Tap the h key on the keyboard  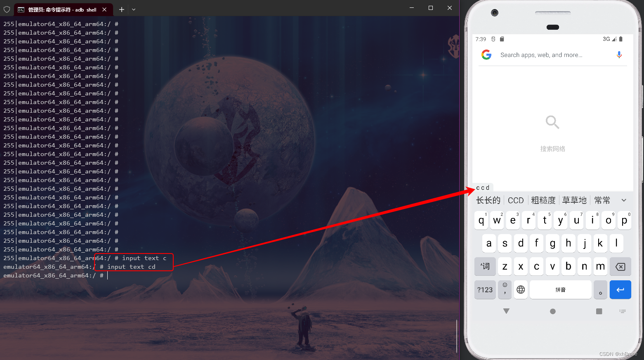point(569,243)
